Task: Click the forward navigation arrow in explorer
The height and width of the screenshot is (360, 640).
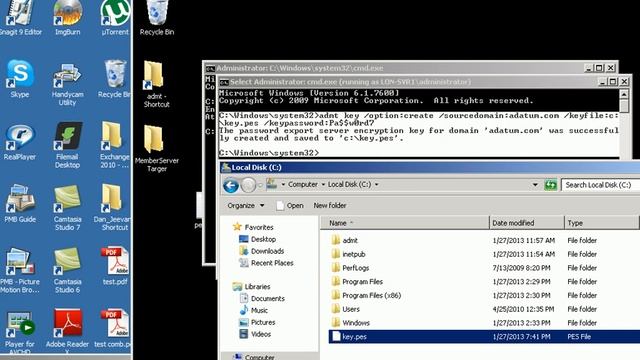Action: click(248, 185)
